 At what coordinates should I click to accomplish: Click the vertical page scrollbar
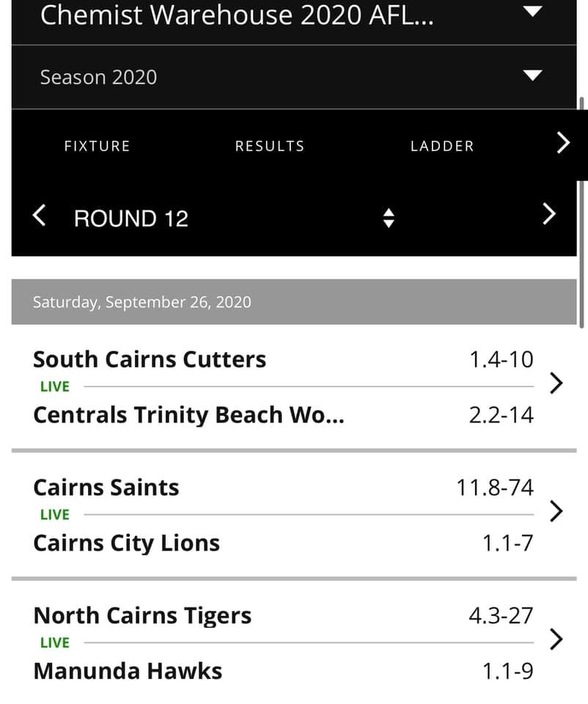pyautogui.click(x=582, y=213)
